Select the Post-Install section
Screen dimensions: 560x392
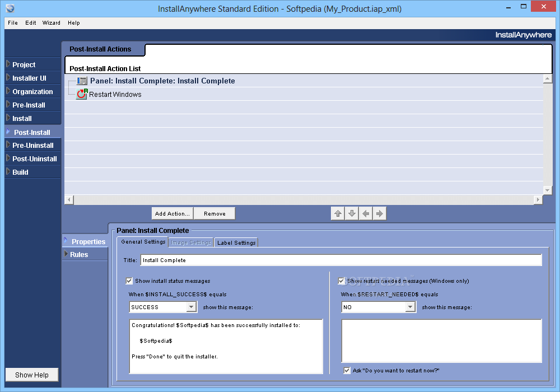point(32,132)
